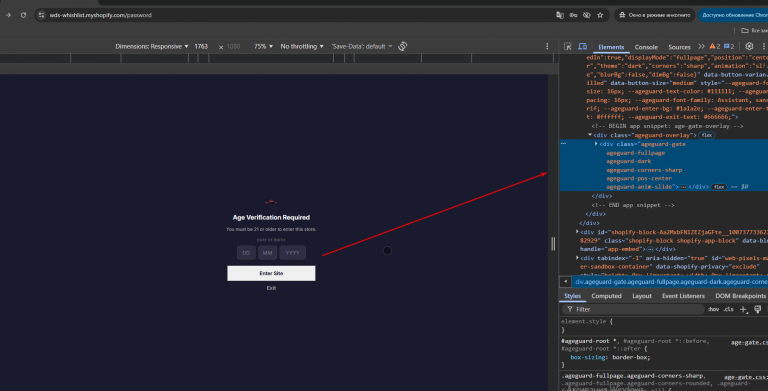Click the viewport height field 1080
768x391 pixels.
point(234,47)
